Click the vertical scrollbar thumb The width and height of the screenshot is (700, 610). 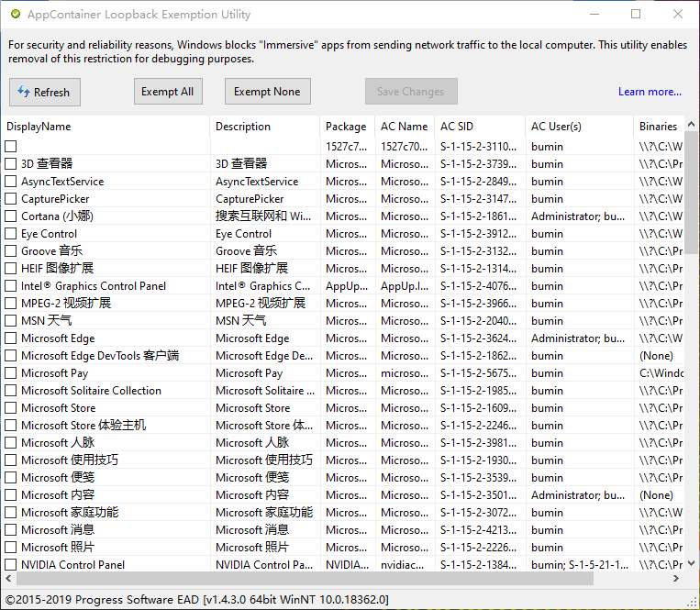tap(691, 193)
